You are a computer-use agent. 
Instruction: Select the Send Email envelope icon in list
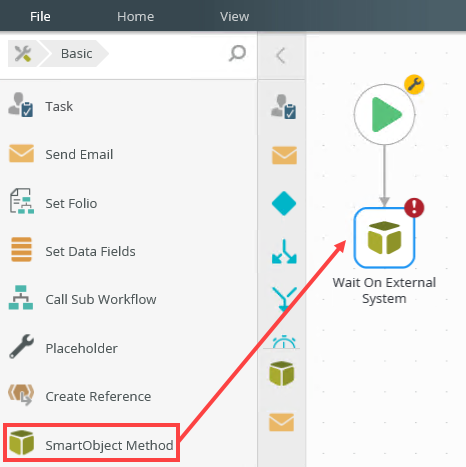[21, 153]
